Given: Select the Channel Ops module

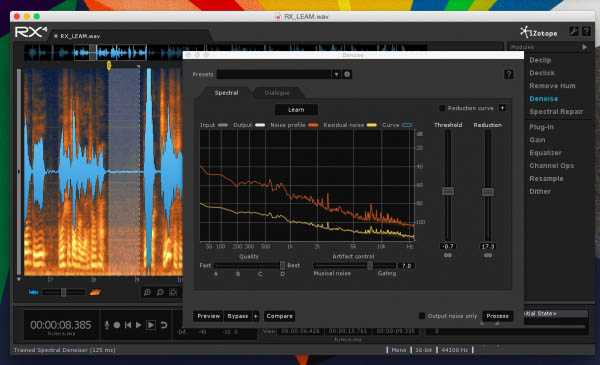Looking at the screenshot, I should 551,166.
